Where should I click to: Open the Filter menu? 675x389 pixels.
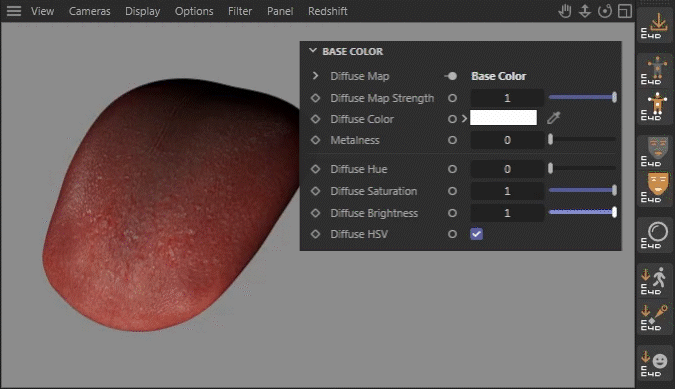(x=240, y=11)
